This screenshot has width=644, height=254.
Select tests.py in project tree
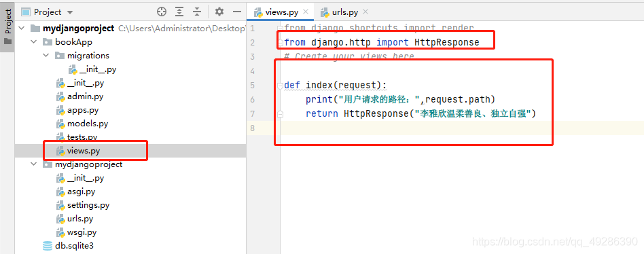click(x=82, y=137)
